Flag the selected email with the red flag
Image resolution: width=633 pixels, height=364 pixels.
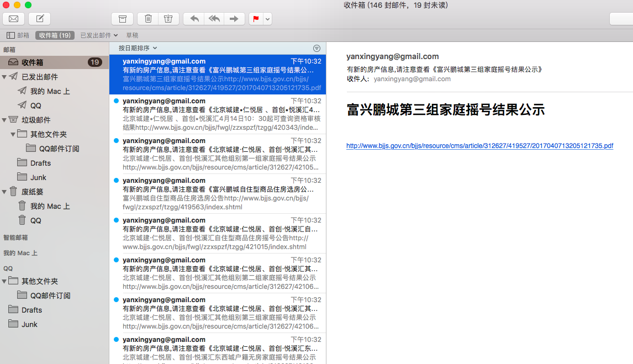coord(255,18)
